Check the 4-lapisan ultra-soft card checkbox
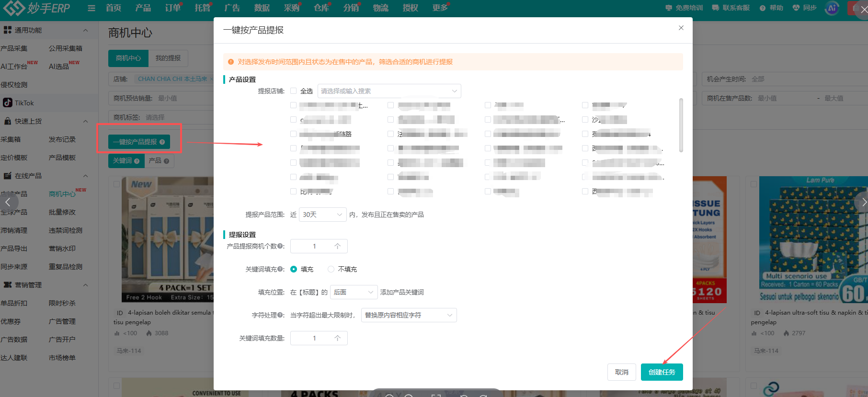Viewport: 868px width, 397px height. pos(754,184)
